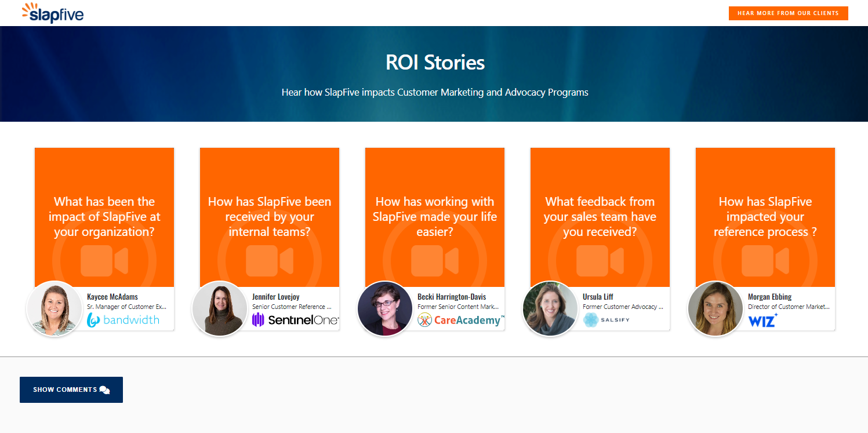This screenshot has width=868, height=433.
Task: Click the SentinelOne company logo
Action: pos(295,320)
